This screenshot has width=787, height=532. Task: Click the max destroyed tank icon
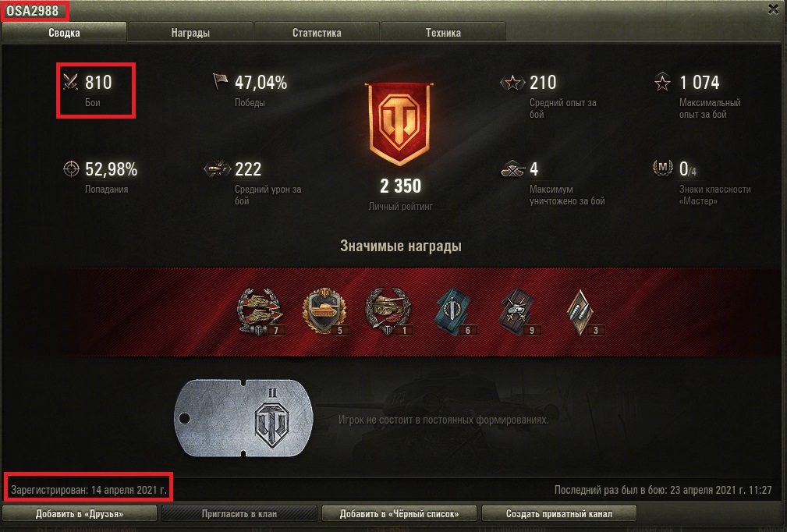click(513, 168)
